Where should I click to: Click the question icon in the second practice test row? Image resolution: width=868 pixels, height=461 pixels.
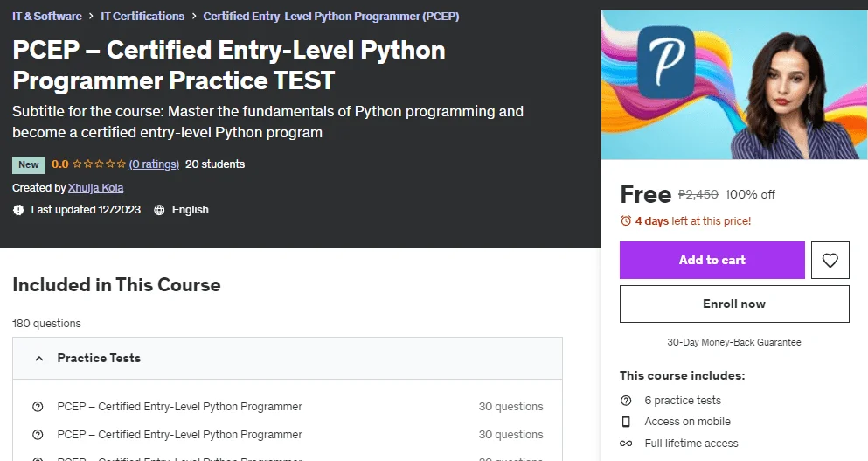pyautogui.click(x=38, y=435)
